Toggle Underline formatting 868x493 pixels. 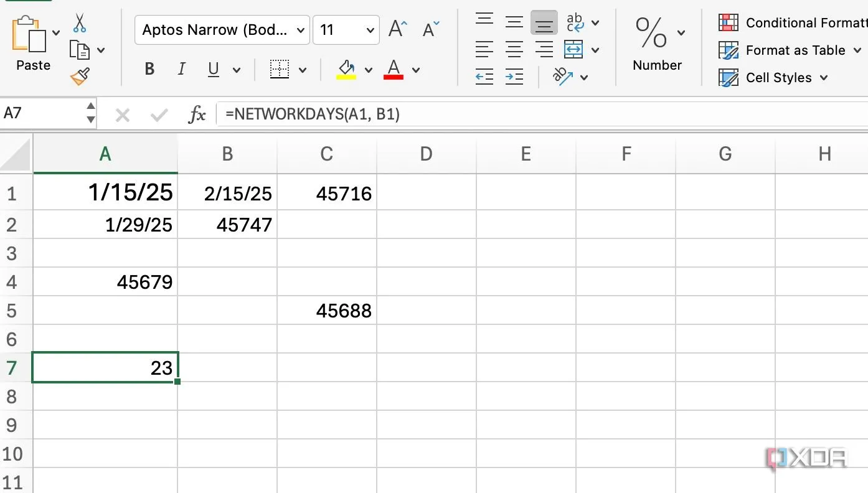click(214, 69)
